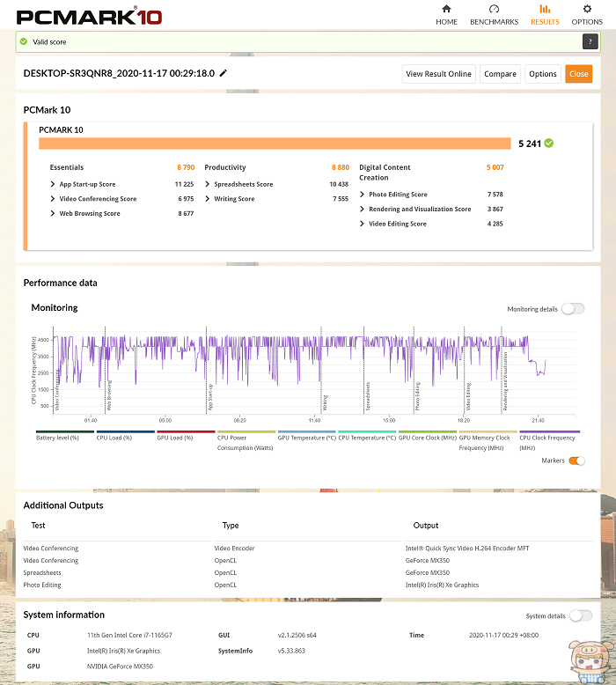This screenshot has height=685, width=616.
Task: Open the Benchmarks gauge icon
Action: [x=494, y=10]
